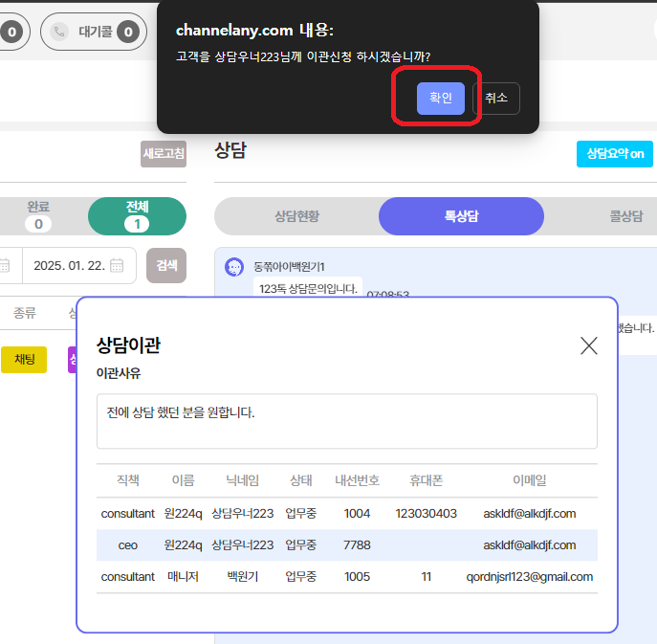657x644 pixels.
Task: Click the 검색 search button
Action: [166, 265]
